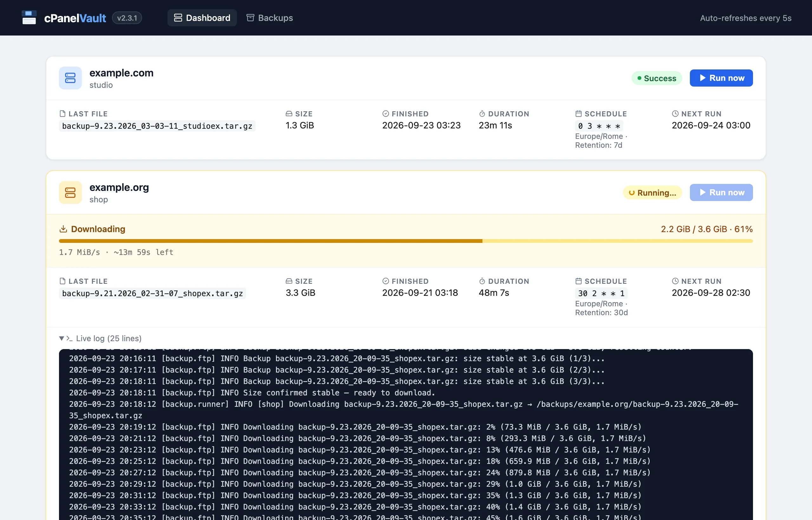Click the terminal prompt icon at Live log
This screenshot has height=520, width=812.
[69, 338]
